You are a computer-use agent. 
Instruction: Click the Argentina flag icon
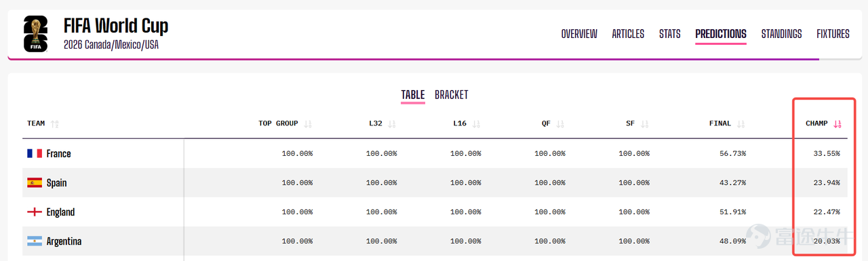click(x=35, y=241)
